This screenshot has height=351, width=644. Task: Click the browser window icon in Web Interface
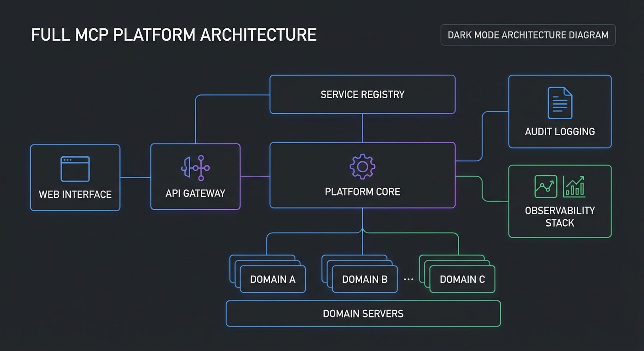[75, 168]
